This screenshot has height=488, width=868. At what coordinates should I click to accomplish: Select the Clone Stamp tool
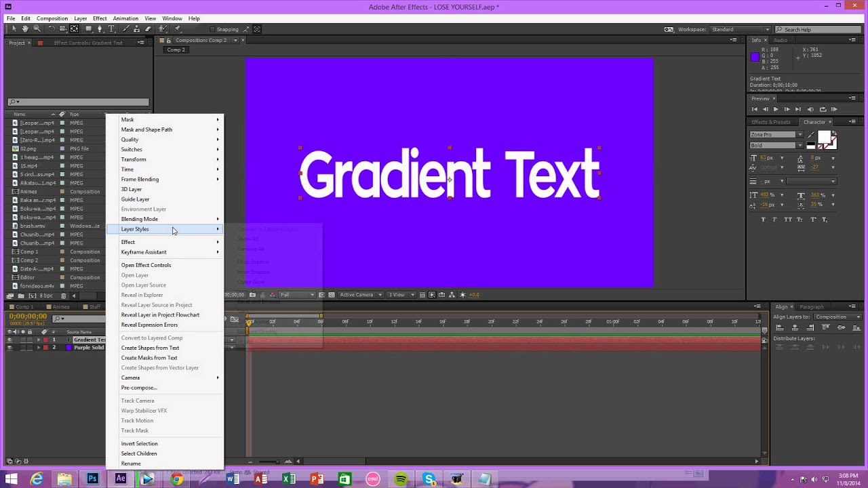point(136,28)
